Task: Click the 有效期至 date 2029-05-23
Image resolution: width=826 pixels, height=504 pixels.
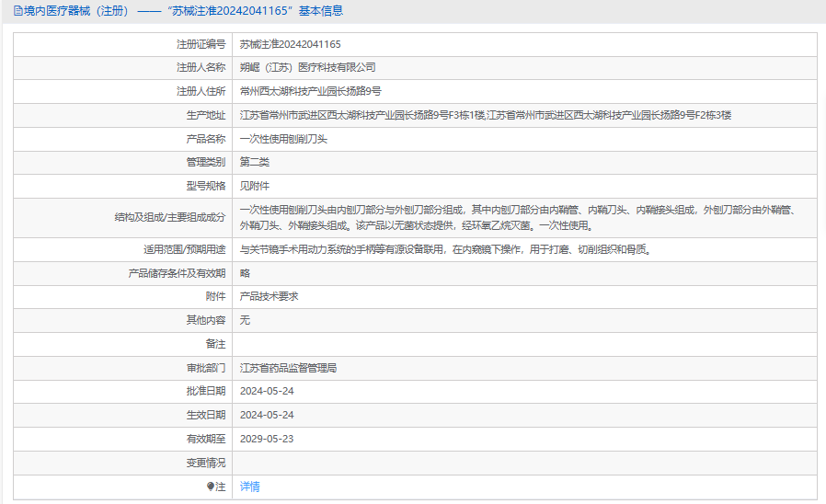Action: [267, 439]
